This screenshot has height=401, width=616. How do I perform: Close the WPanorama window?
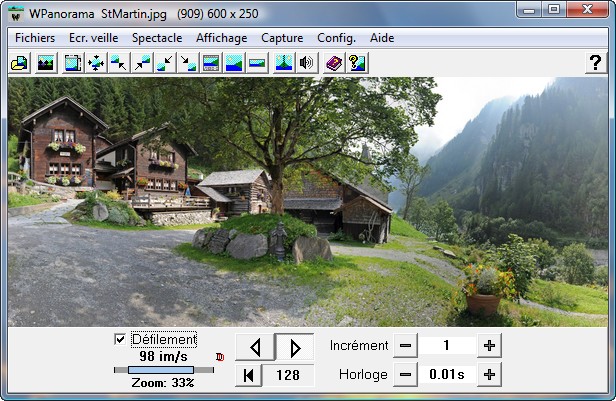coord(587,9)
